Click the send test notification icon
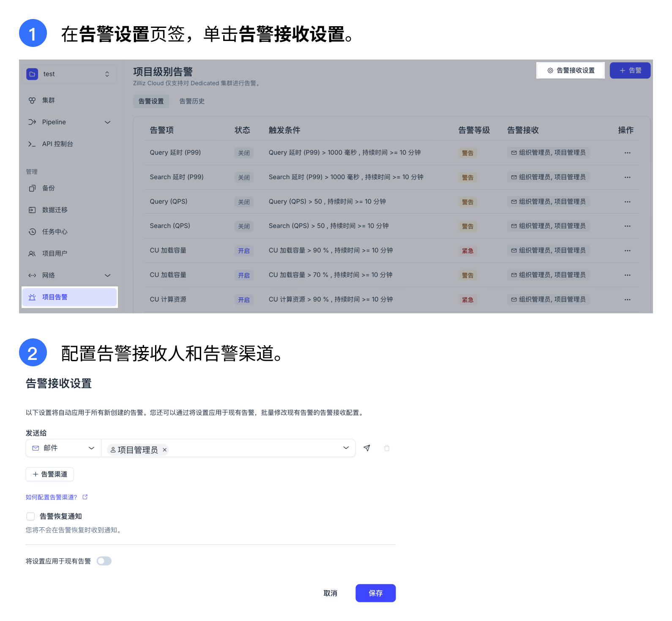 coord(367,448)
